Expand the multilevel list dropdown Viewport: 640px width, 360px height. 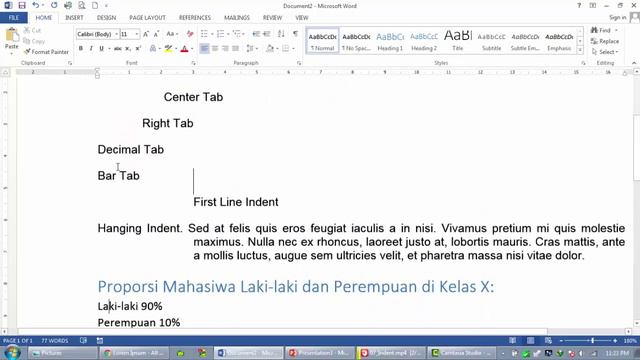pyautogui.click(x=244, y=34)
